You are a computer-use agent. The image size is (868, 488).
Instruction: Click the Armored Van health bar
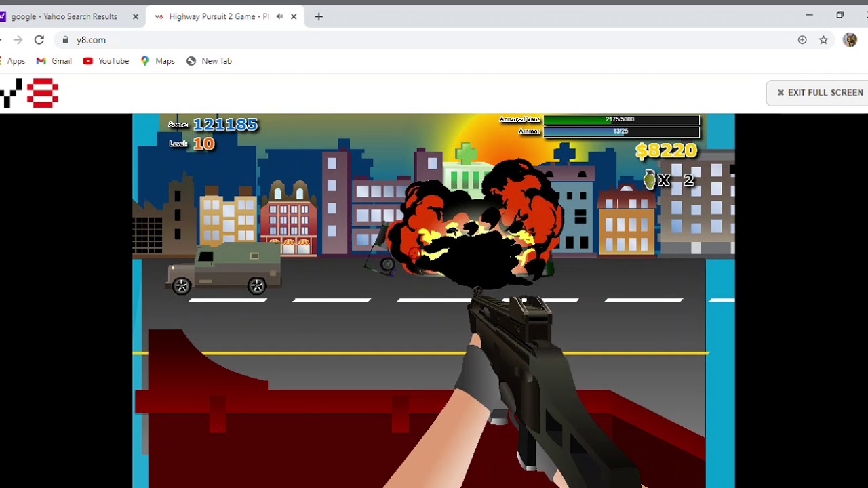[621, 119]
